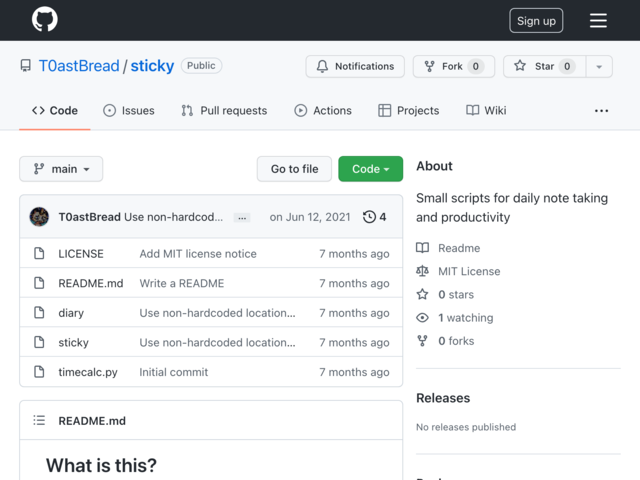The image size is (640, 480).
Task: Star this repository
Action: click(x=544, y=66)
